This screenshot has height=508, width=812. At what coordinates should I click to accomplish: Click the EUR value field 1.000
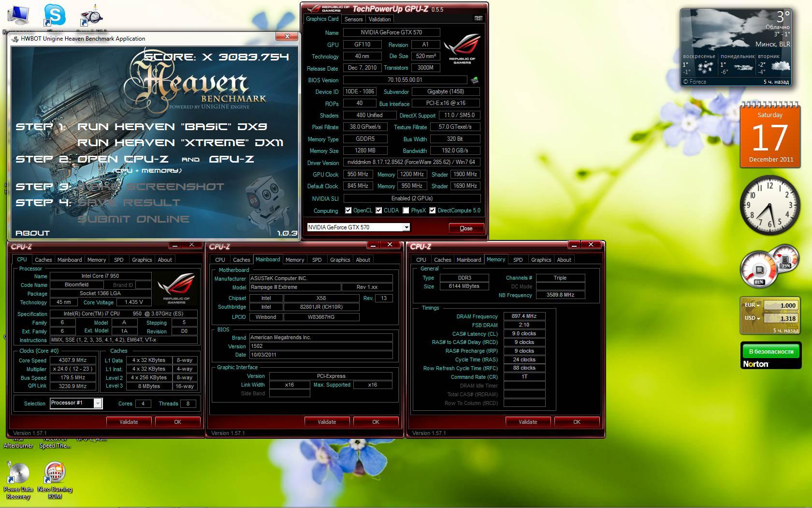(780, 305)
